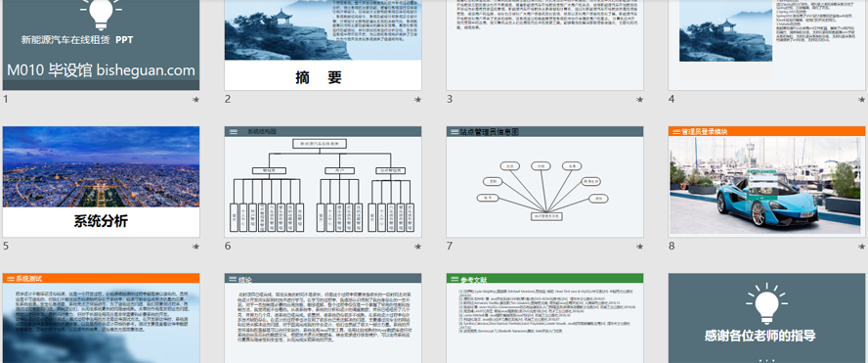Click the animation star icon under slide 3
The width and height of the screenshot is (868, 363).
pyautogui.click(x=639, y=100)
